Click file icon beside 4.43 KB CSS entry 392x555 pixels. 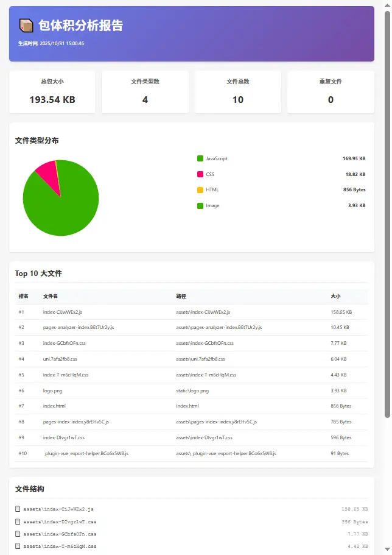pos(18,546)
